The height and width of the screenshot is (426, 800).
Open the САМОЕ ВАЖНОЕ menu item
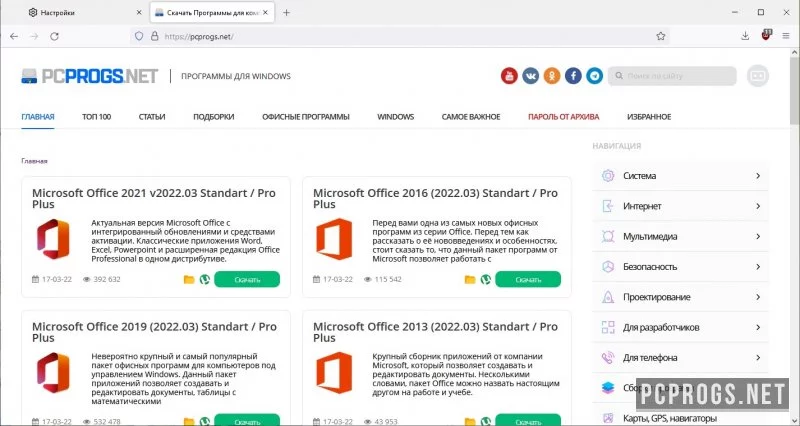[x=471, y=117]
